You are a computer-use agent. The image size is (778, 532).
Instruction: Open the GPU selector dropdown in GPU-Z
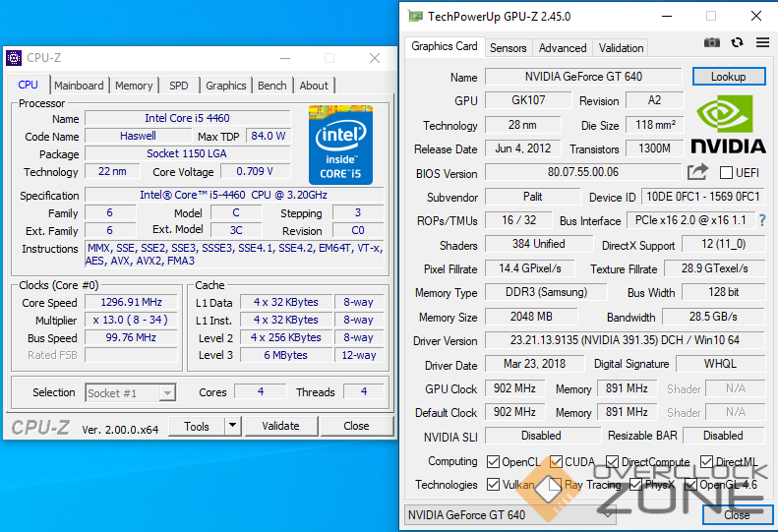click(510, 515)
